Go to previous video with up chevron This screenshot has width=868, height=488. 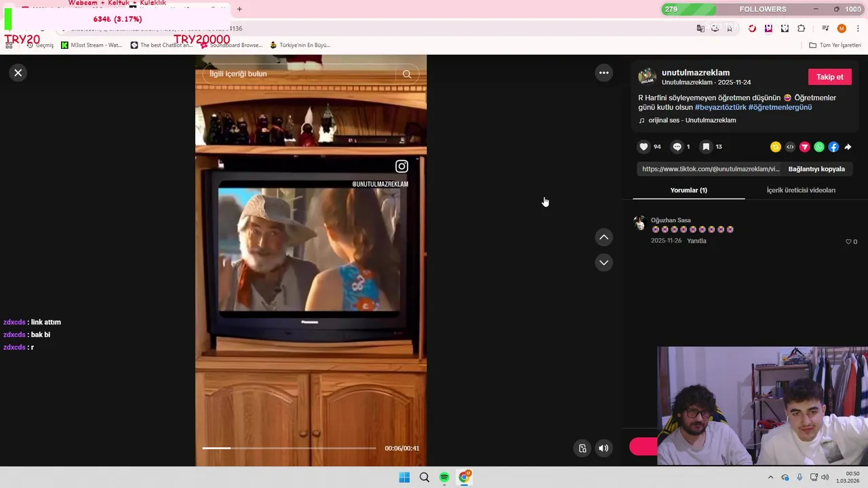(x=604, y=237)
